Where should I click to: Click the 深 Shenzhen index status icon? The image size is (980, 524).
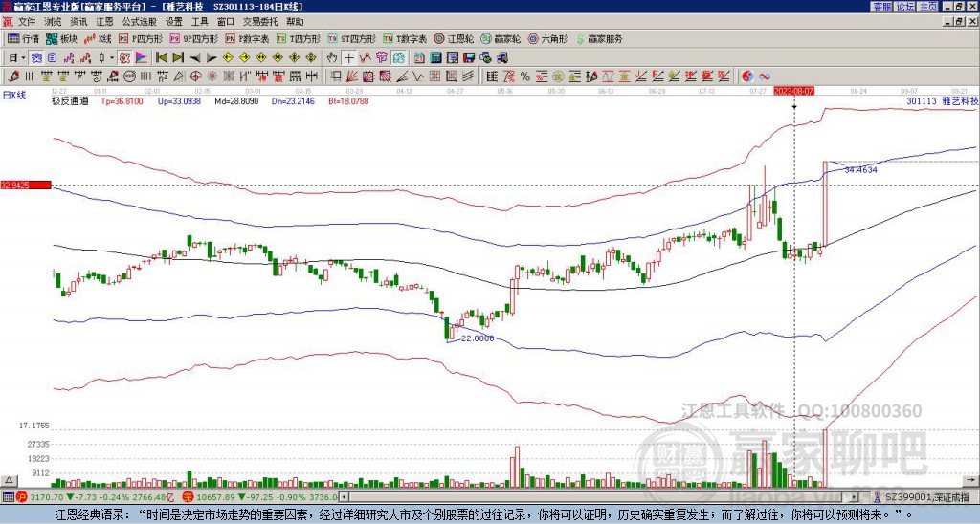tap(188, 497)
